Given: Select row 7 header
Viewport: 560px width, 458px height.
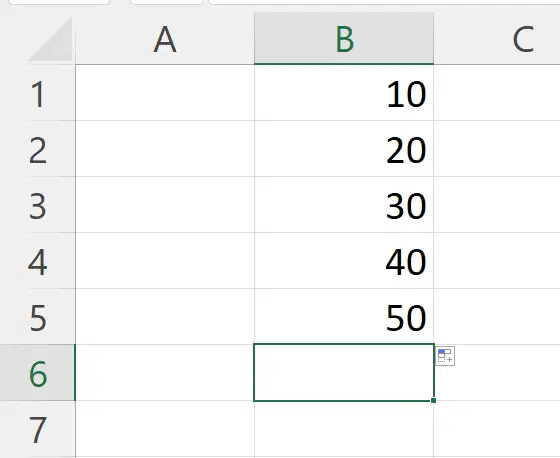Looking at the screenshot, I should 38,429.
